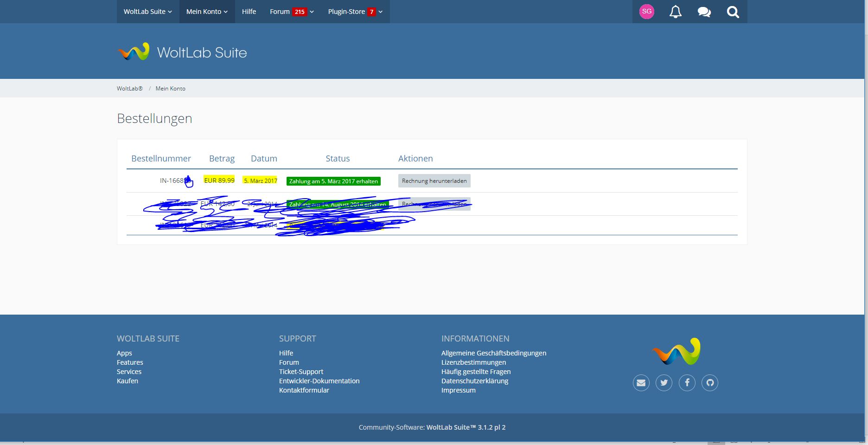Click the EUR 89,99 amount cell

pos(219,180)
